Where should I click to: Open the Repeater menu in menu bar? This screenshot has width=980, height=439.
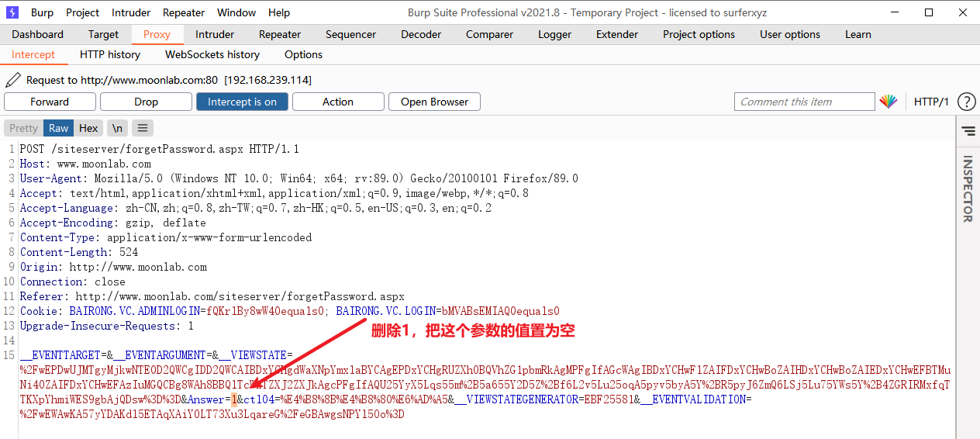coord(184,12)
